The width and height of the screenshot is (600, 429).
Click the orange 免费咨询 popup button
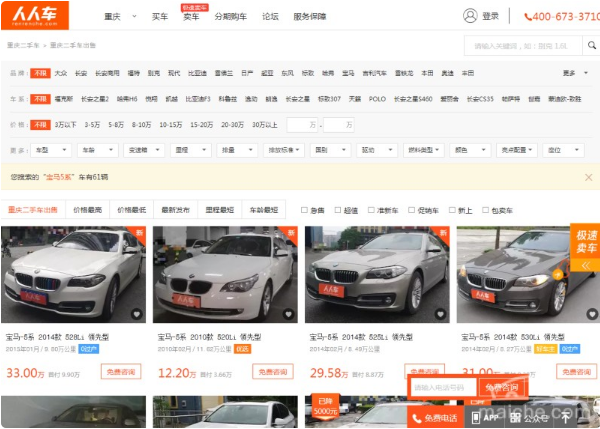pyautogui.click(x=502, y=387)
